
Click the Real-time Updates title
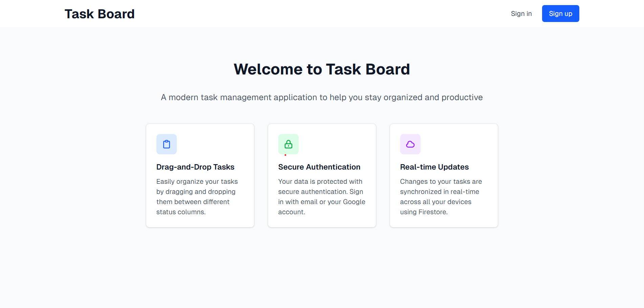click(x=434, y=167)
